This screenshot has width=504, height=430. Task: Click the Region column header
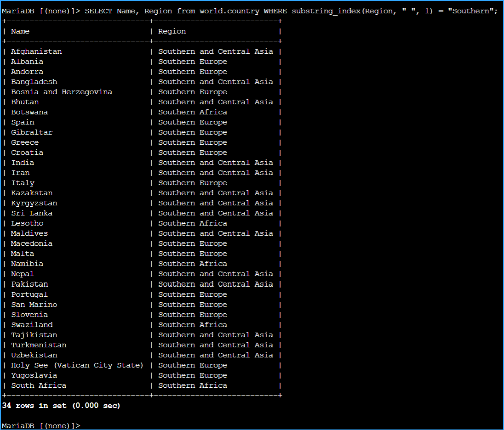171,31
